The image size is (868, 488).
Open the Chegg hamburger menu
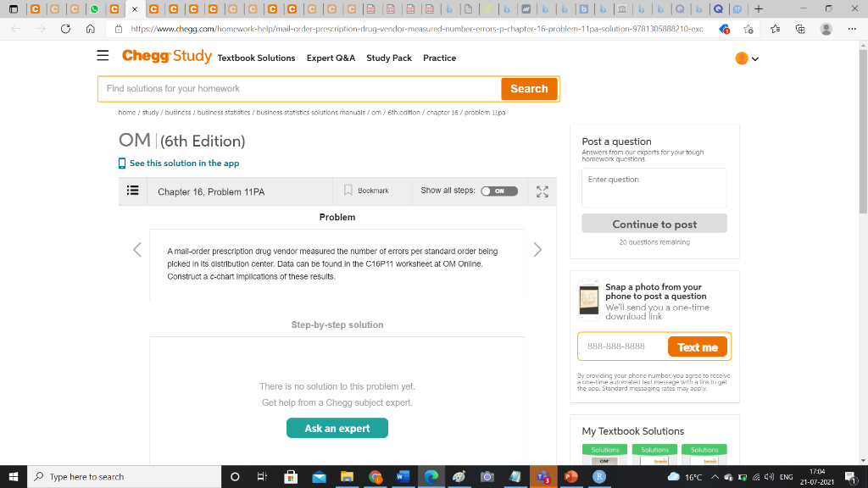[x=103, y=55]
